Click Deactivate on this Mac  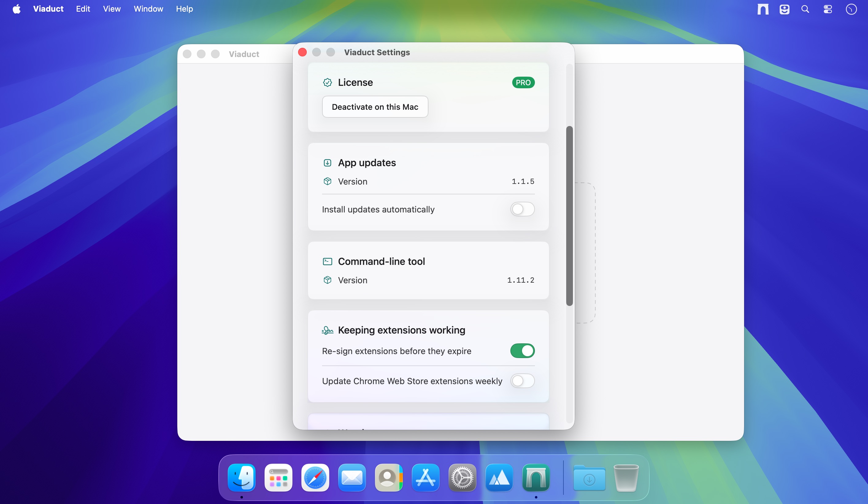pos(375,107)
